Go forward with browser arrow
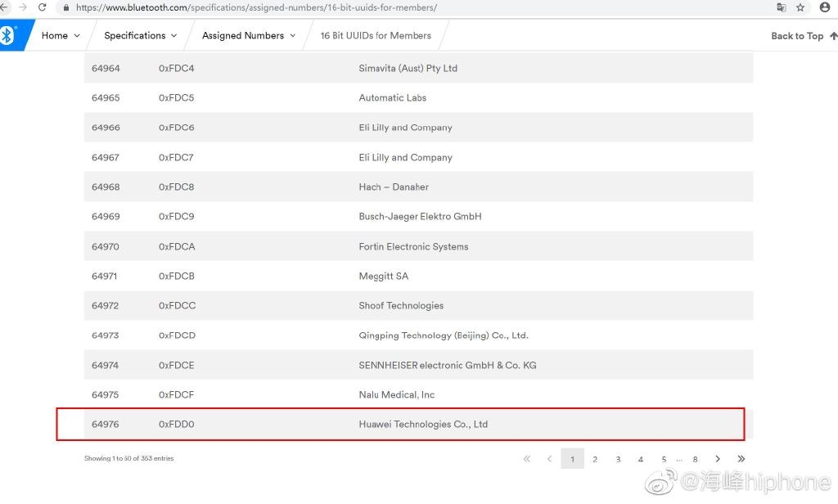838x504 pixels. [23, 7]
